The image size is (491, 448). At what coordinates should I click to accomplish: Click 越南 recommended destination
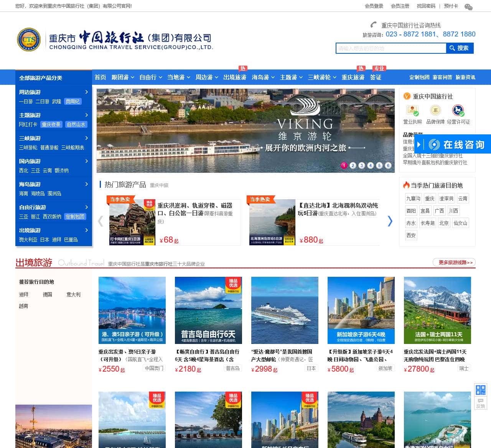pos(24,306)
